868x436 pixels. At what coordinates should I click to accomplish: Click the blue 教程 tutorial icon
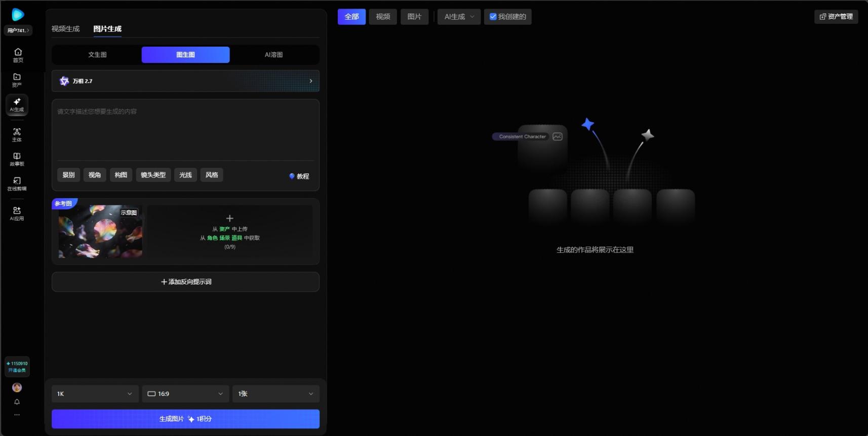coord(292,176)
